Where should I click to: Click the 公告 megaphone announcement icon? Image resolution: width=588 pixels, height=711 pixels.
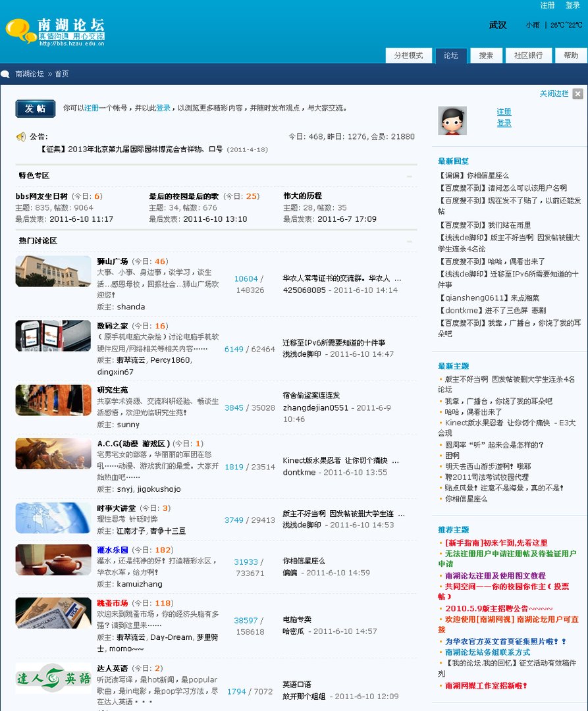20,136
